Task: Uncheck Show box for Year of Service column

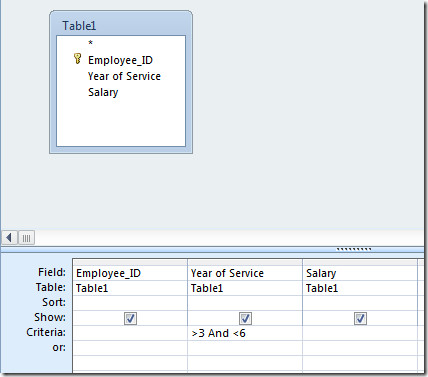Action: click(245, 318)
